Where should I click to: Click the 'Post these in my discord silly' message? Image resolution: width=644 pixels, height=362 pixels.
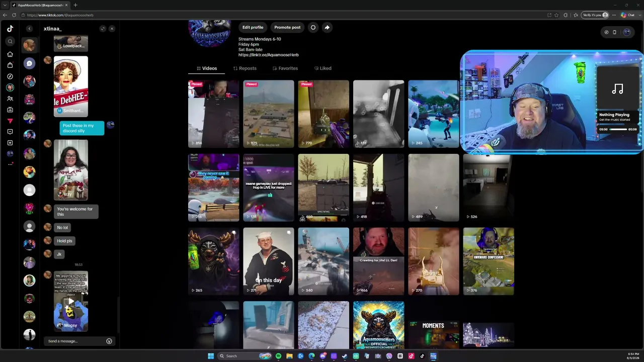point(82,128)
